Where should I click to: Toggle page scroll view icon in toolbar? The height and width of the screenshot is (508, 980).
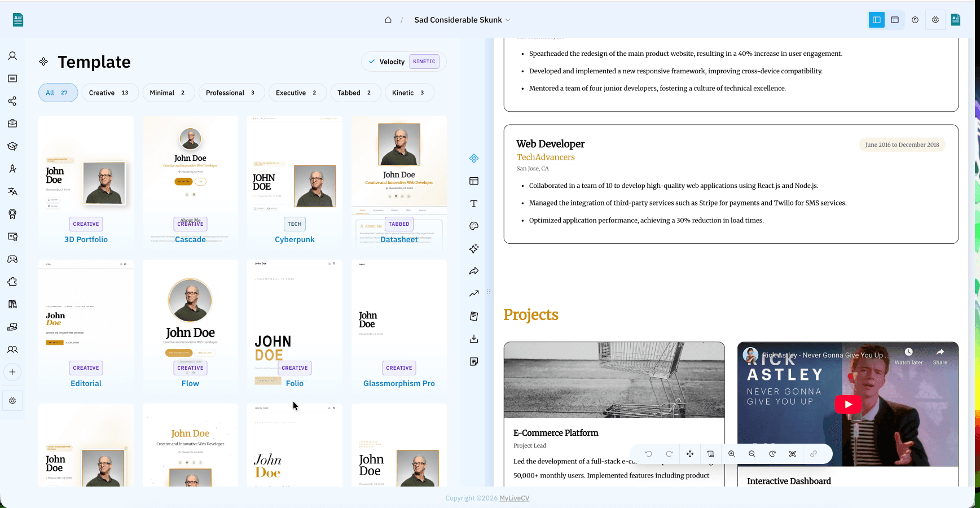(711, 454)
